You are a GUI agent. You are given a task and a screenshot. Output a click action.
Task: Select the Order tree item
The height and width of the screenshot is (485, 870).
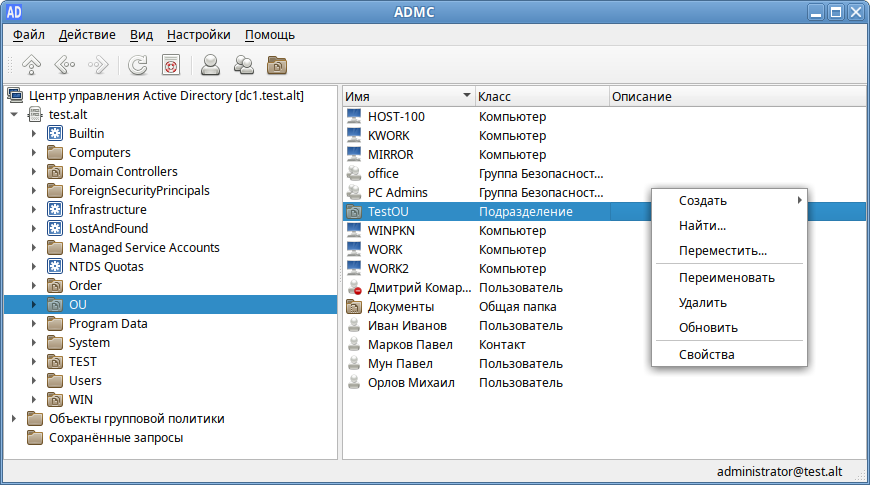85,286
